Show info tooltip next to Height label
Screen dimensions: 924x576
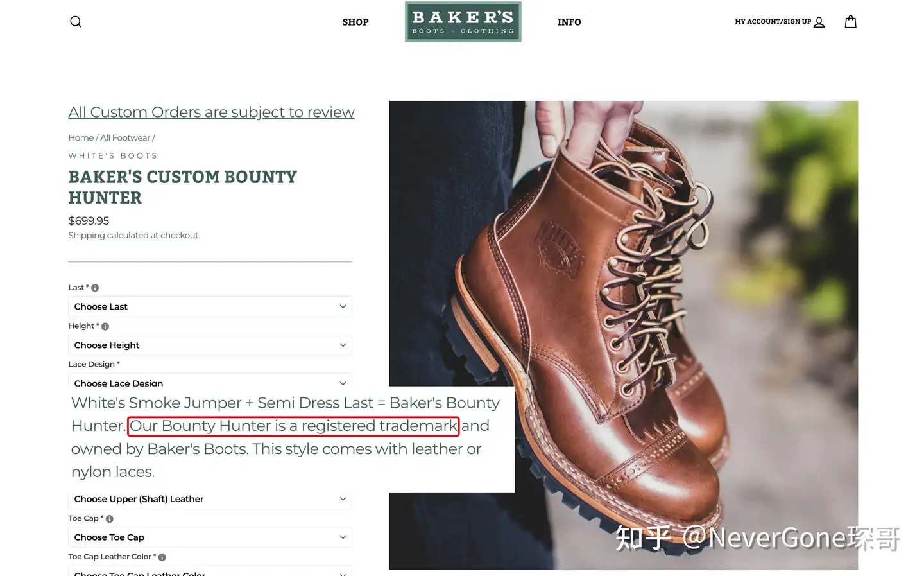pos(105,326)
